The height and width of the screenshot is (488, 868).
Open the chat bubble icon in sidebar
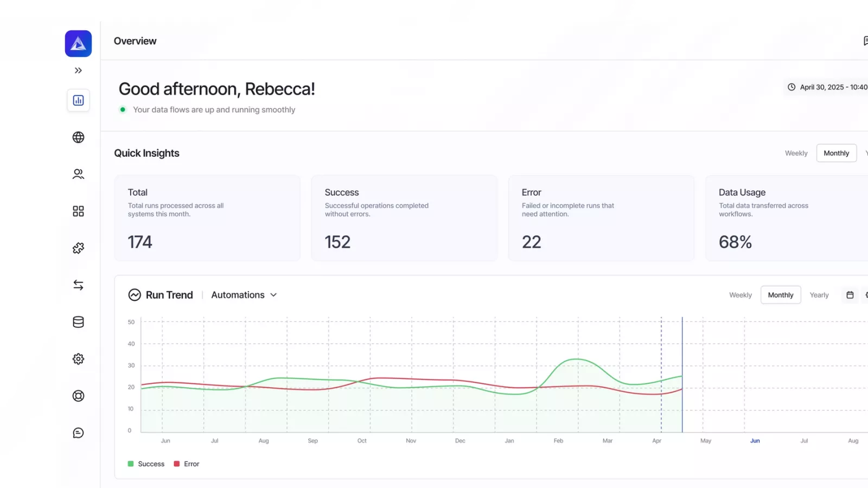tap(78, 433)
